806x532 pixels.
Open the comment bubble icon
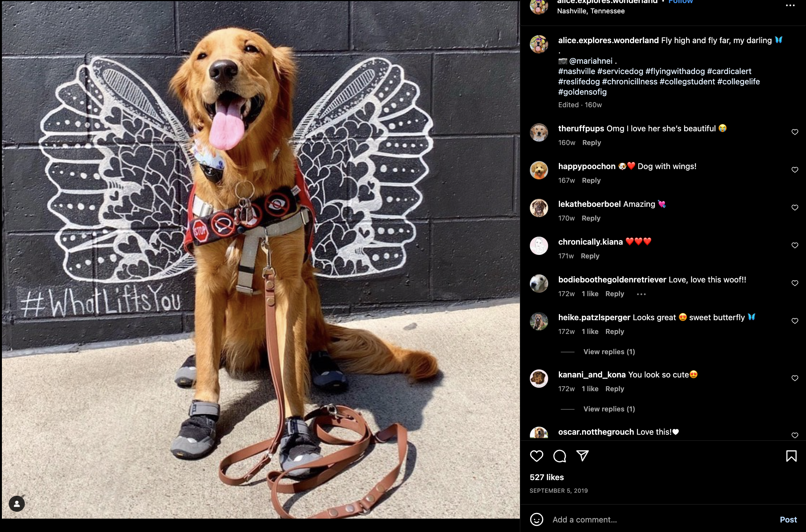(560, 456)
